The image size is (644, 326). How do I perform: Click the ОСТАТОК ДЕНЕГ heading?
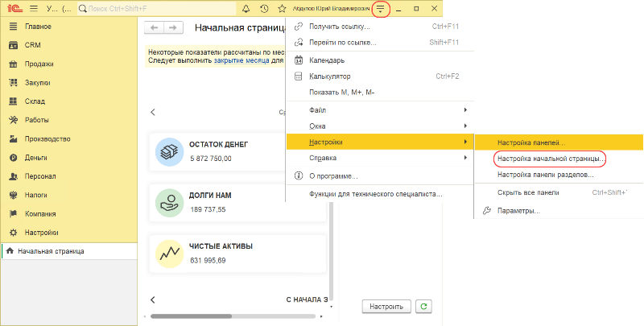(218, 145)
